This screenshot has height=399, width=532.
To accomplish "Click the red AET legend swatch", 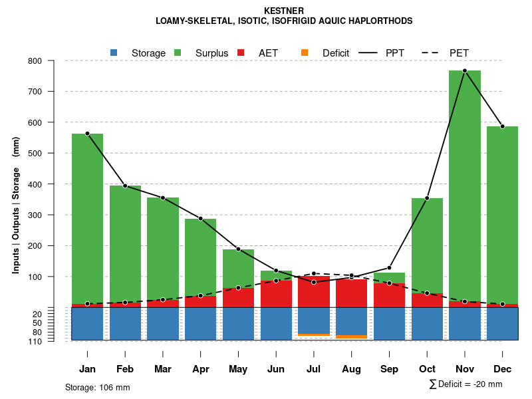I will pyautogui.click(x=241, y=53).
